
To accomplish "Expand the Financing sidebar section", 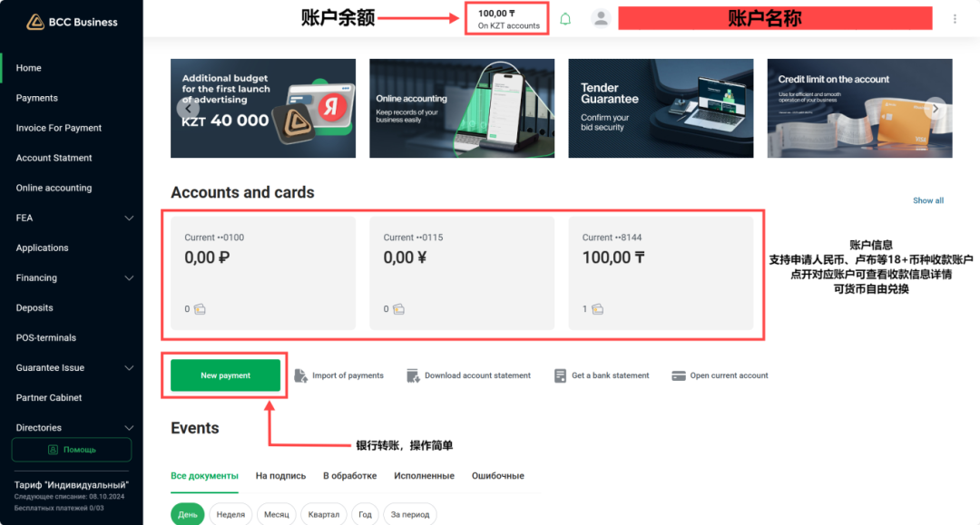I will coord(129,278).
